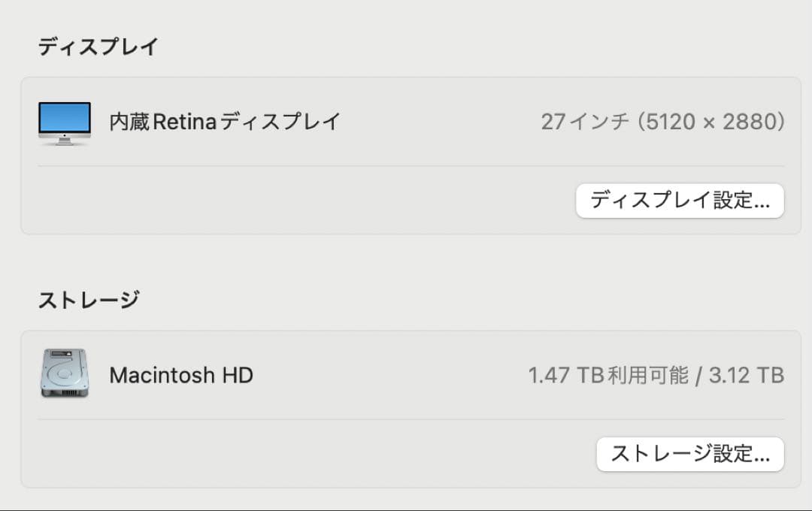Click the display info row
The height and width of the screenshot is (511, 812).
click(x=406, y=122)
